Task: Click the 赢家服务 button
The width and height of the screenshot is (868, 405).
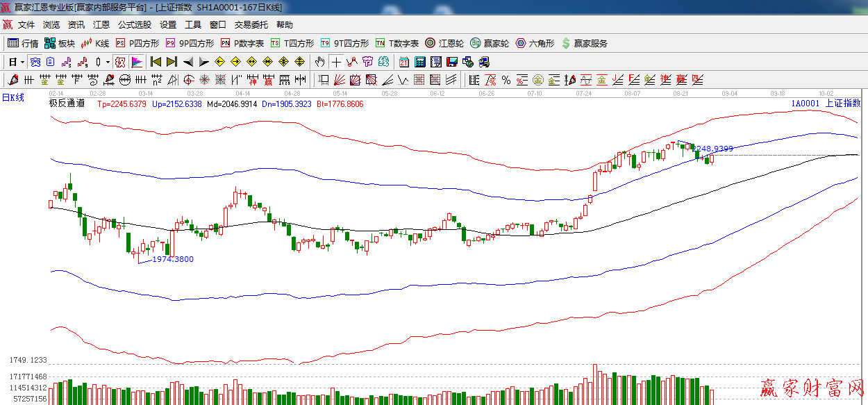Action: coord(584,43)
